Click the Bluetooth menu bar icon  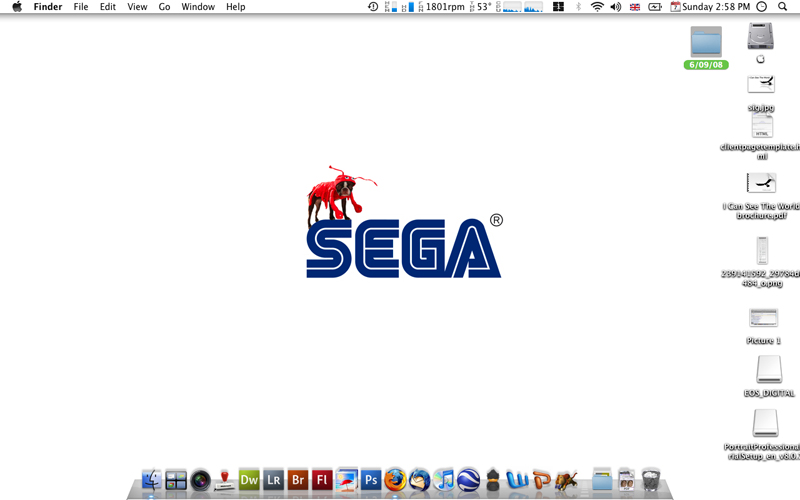[x=579, y=7]
